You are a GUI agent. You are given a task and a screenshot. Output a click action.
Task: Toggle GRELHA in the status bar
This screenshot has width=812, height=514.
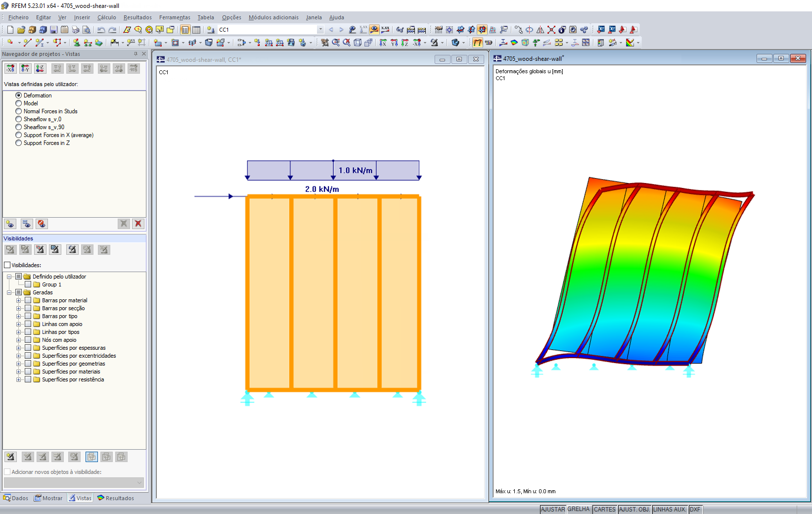[x=579, y=510]
